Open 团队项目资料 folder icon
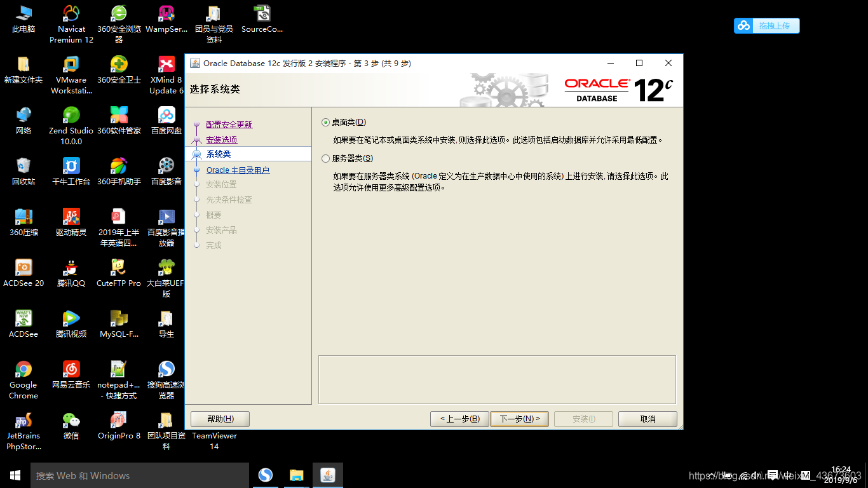 point(166,431)
